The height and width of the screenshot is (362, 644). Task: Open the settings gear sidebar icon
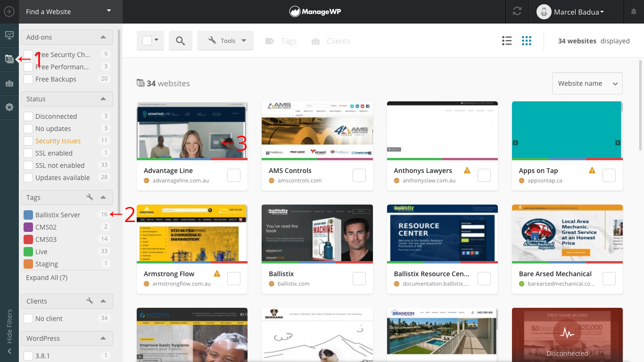point(9,107)
